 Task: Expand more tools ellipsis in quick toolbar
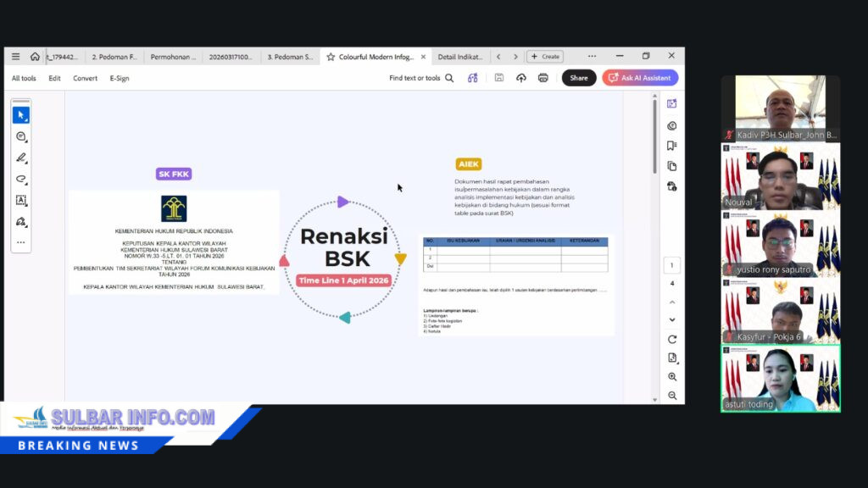pyautogui.click(x=21, y=242)
